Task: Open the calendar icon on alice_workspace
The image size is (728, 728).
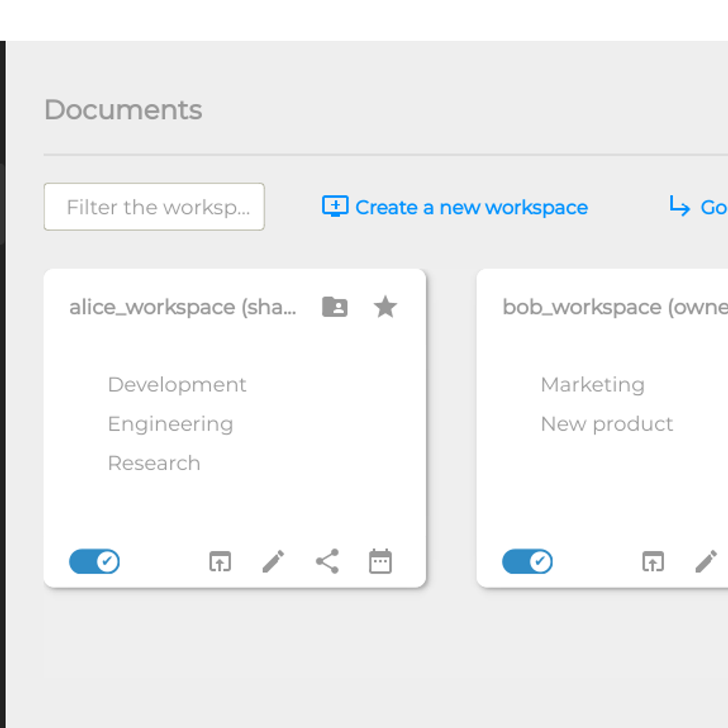Action: 380,562
